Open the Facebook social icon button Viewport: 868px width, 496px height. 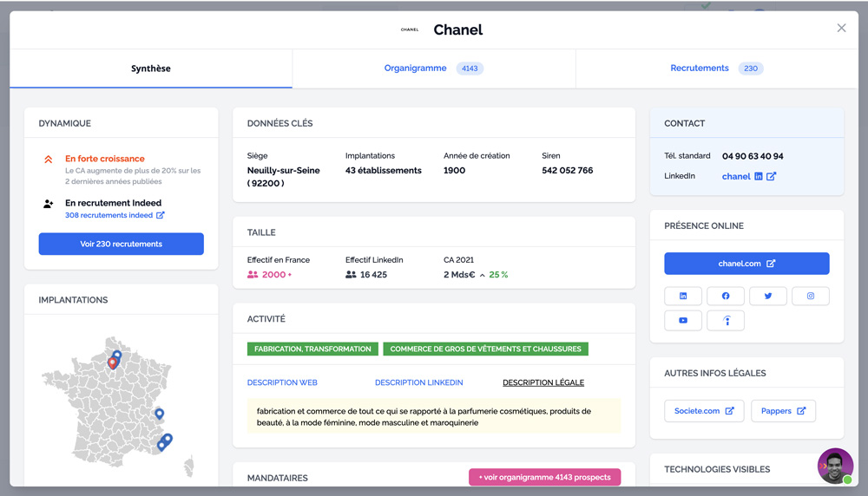coord(725,296)
